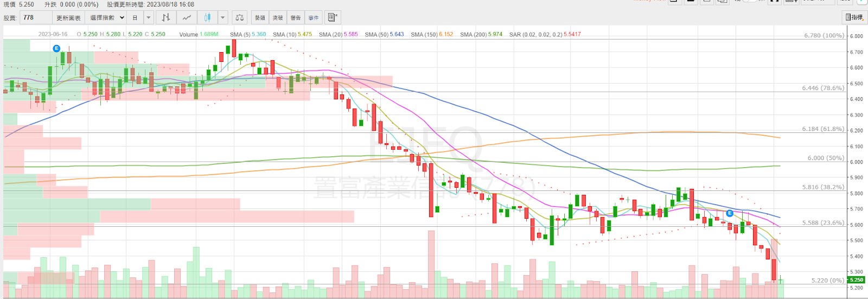Toggle the 警告 warning signals button
Viewport: 868px width, 299px height.
click(296, 17)
